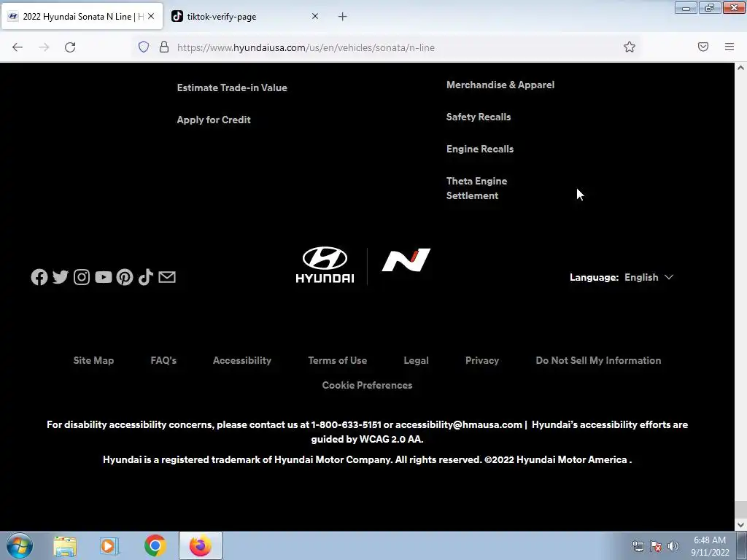Image resolution: width=747 pixels, height=560 pixels.
Task: Click the vertical scrollbar thumb
Action: pyautogui.click(x=740, y=510)
